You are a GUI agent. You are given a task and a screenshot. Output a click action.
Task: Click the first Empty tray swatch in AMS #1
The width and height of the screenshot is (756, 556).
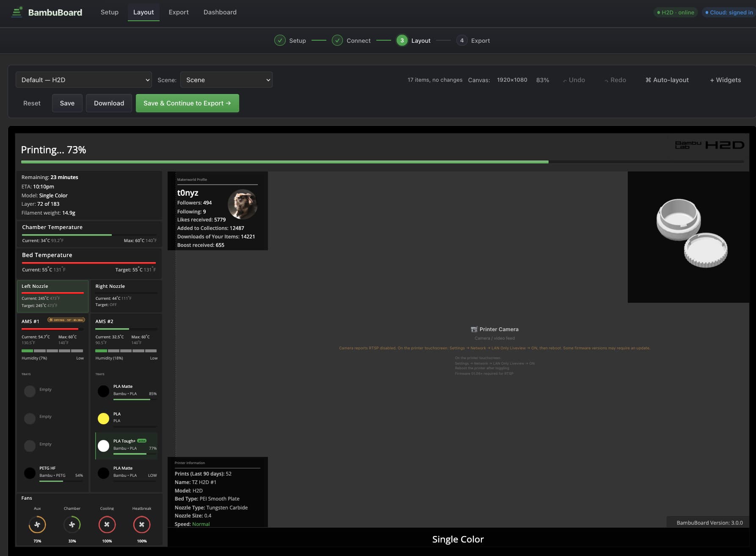[30, 391]
